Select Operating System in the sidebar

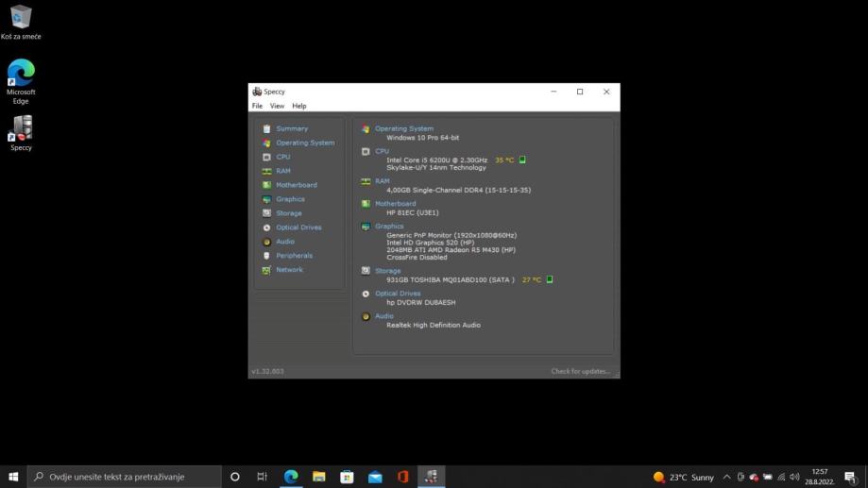[x=305, y=143]
